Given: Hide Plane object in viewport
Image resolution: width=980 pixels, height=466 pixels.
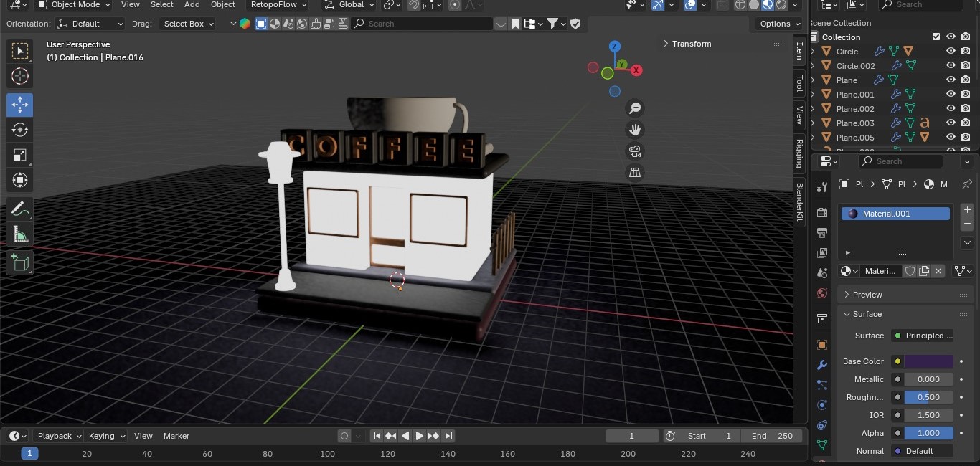Looking at the screenshot, I should coord(951,80).
